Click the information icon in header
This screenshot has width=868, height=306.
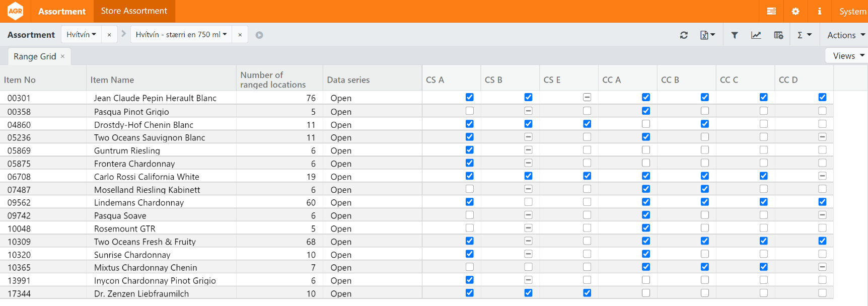pyautogui.click(x=820, y=11)
